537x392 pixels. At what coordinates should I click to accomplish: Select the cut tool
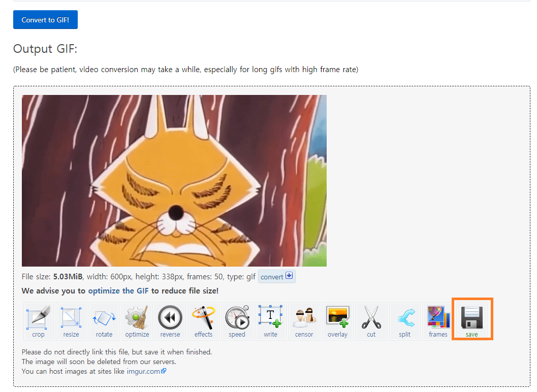point(371,321)
